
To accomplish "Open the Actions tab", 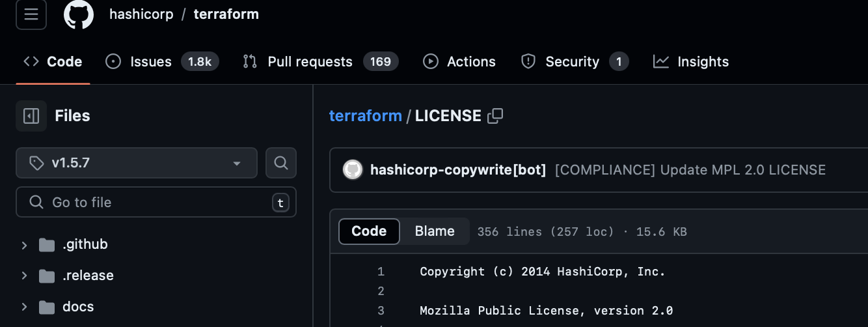I will [x=459, y=62].
